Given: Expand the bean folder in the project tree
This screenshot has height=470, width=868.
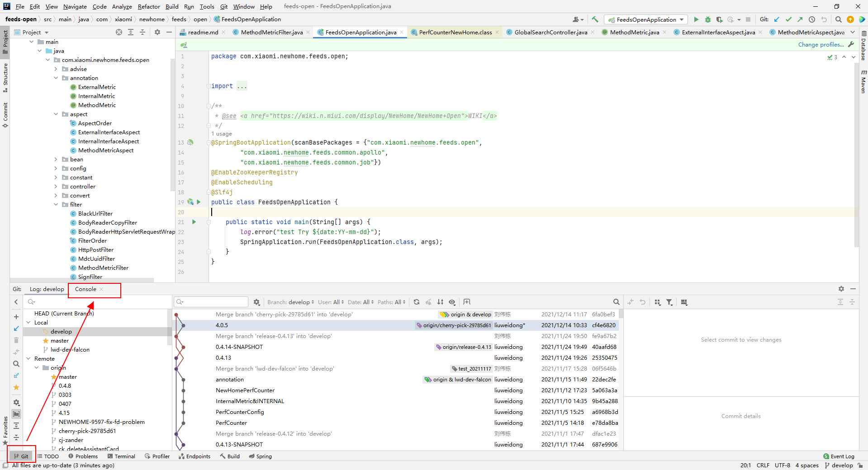Looking at the screenshot, I should point(56,159).
